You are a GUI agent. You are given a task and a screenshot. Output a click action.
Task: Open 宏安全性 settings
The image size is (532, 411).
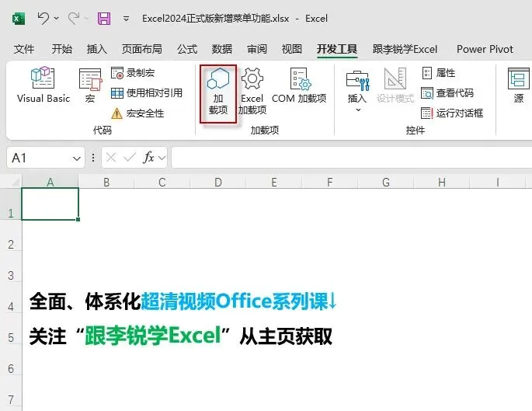pyautogui.click(x=137, y=113)
